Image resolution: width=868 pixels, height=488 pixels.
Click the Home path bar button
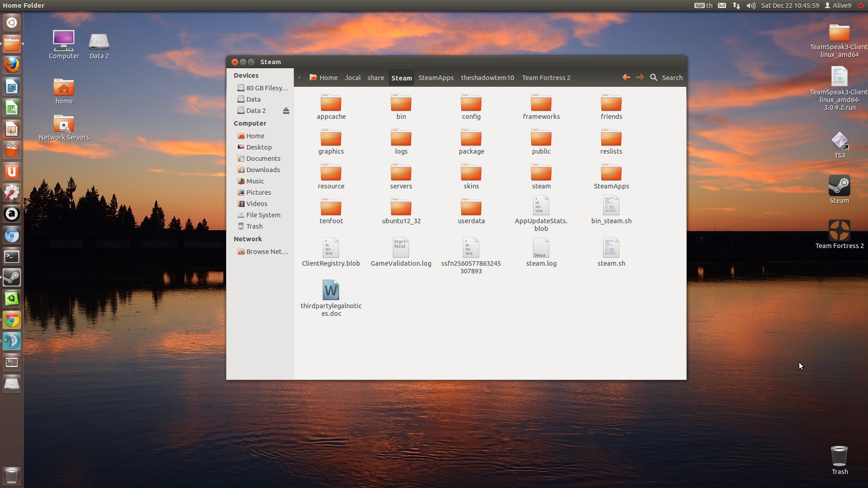tap(324, 78)
